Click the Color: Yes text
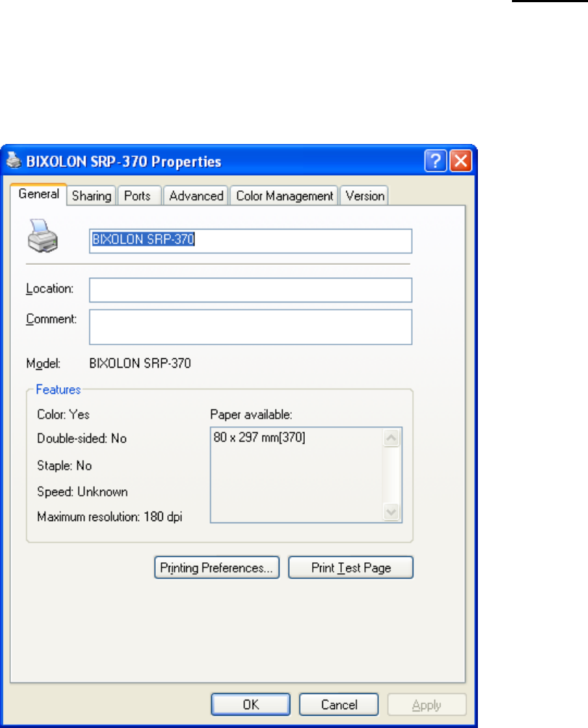The image size is (588, 728). coord(63,414)
